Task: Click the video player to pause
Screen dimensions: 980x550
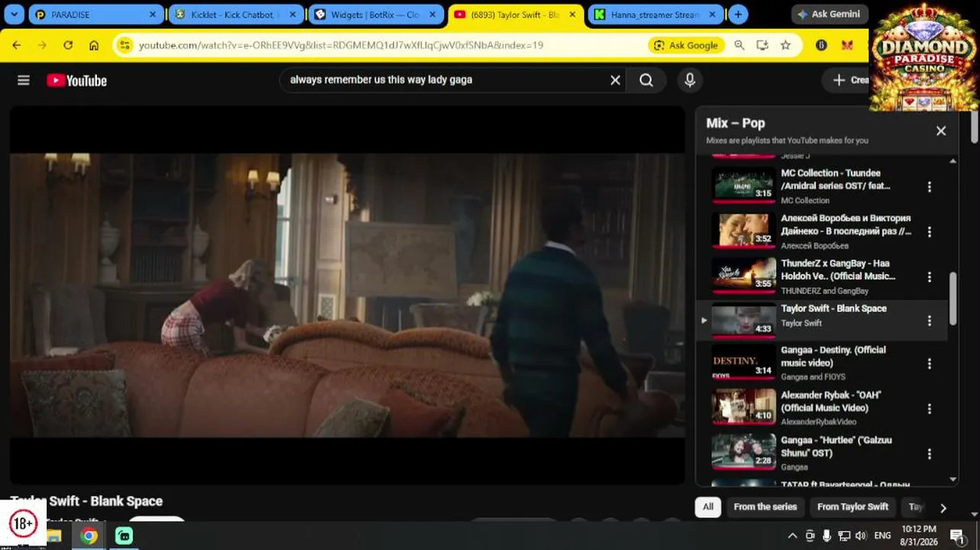Action: pos(347,295)
